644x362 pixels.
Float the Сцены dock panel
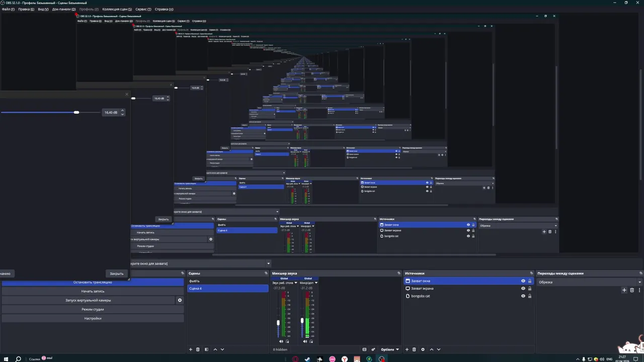click(x=266, y=274)
